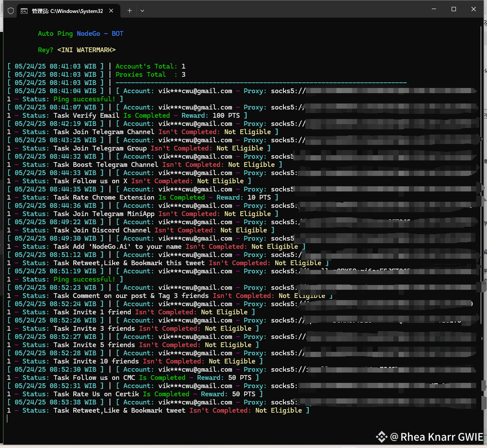This screenshot has width=487, height=448.
Task: Click the terminal tab's command prompt icon
Action: [x=24, y=11]
